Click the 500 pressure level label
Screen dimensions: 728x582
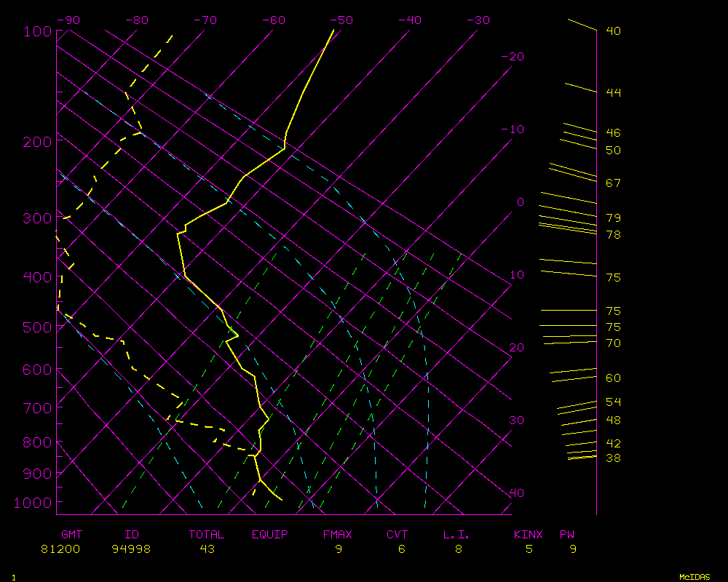tap(36, 327)
